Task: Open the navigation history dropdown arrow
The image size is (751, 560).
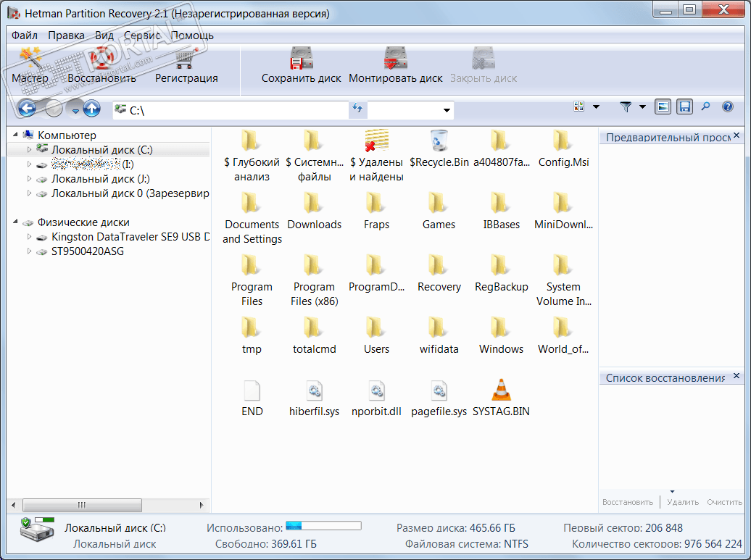Action: [x=75, y=111]
